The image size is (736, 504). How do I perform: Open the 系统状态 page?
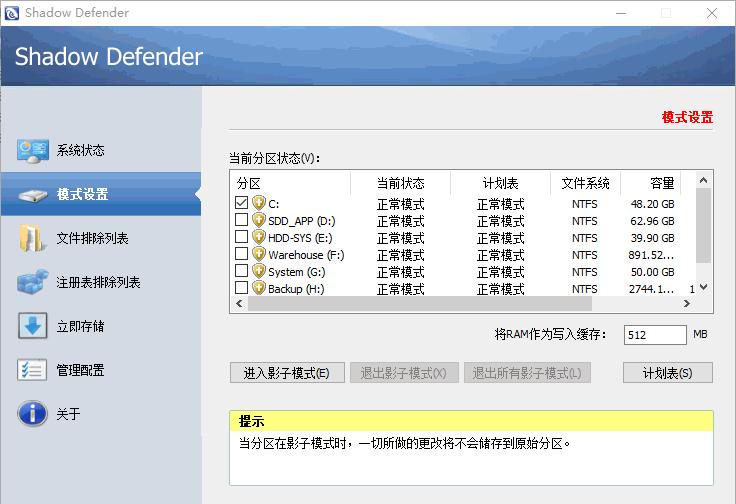[101, 151]
